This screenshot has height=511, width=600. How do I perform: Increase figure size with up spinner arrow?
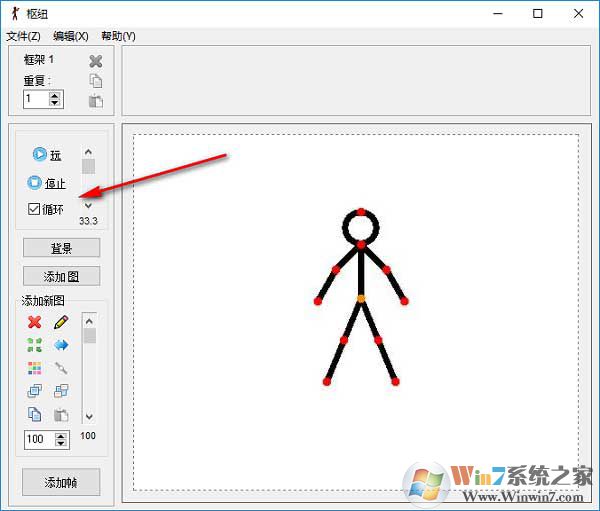pyautogui.click(x=61, y=436)
